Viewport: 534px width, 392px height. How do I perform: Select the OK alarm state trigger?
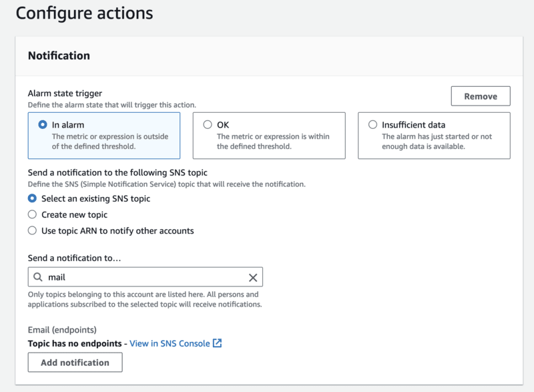[x=208, y=124]
